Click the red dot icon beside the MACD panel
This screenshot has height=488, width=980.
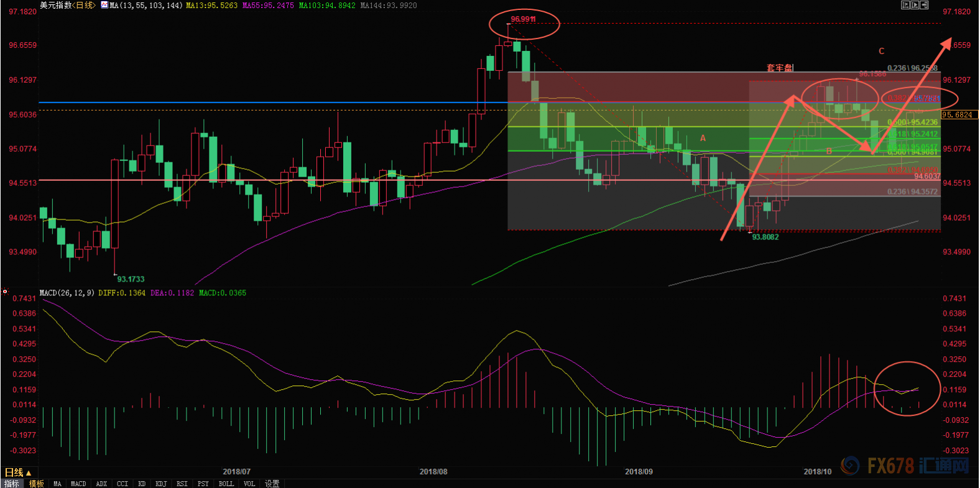click(5, 291)
